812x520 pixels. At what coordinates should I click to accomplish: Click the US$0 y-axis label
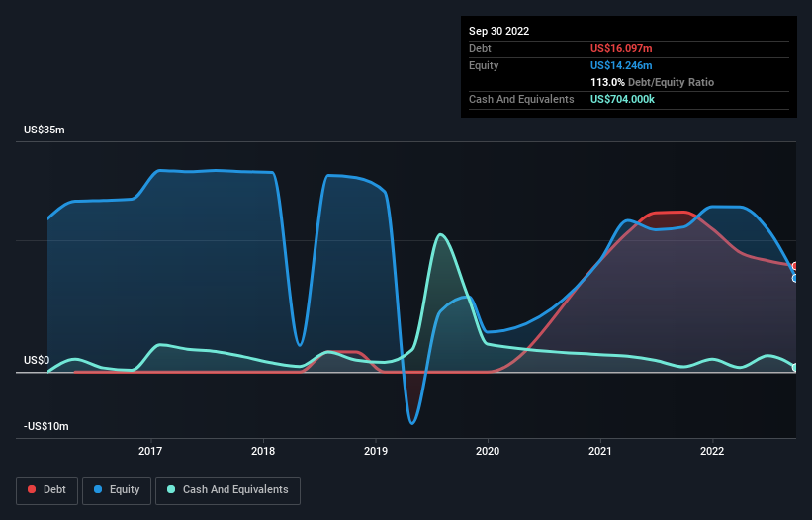pos(37,360)
